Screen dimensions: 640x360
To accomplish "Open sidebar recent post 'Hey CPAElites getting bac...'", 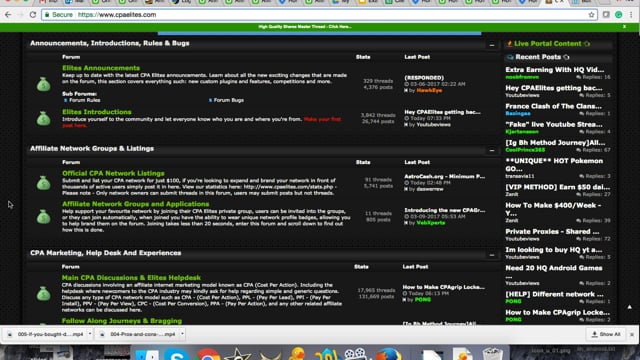I will point(553,88).
